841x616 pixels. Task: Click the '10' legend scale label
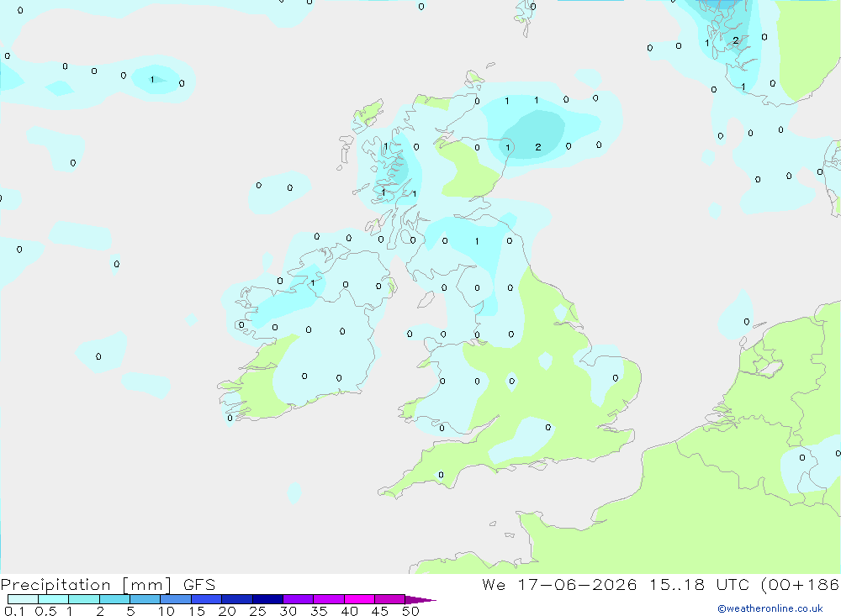pyautogui.click(x=167, y=611)
